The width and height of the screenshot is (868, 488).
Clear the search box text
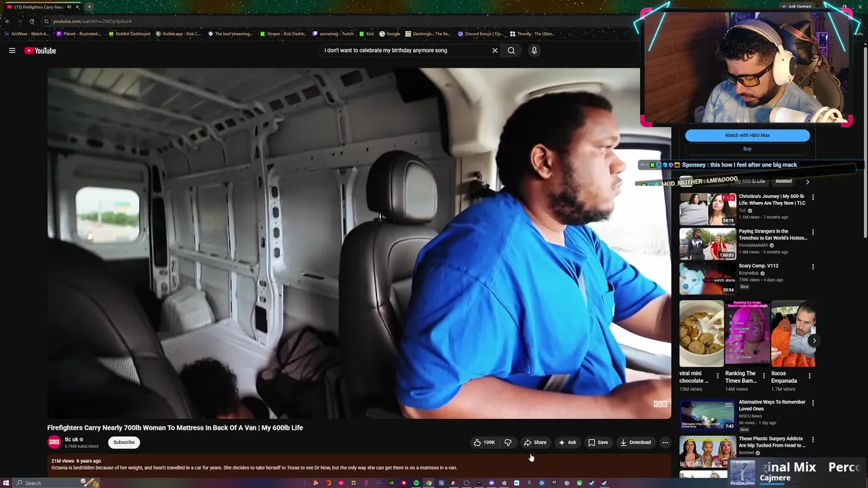(495, 50)
